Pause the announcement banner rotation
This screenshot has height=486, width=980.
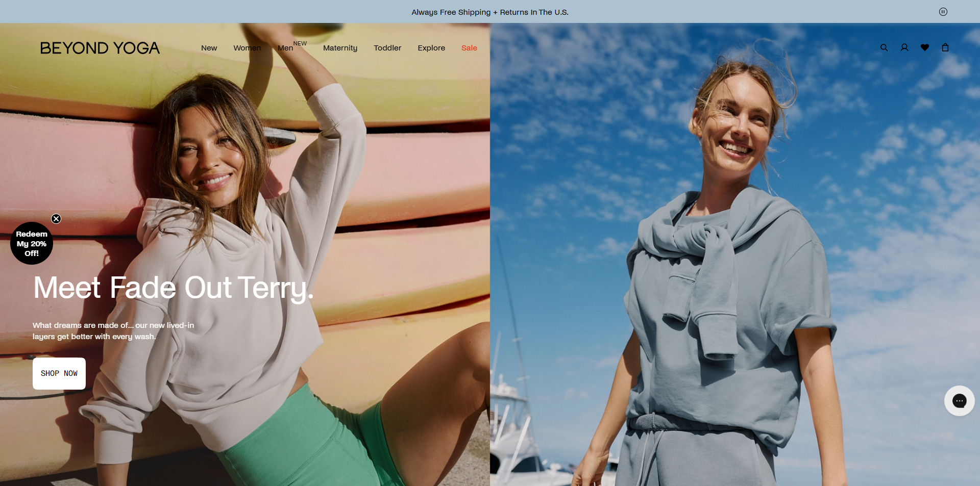[x=943, y=12]
